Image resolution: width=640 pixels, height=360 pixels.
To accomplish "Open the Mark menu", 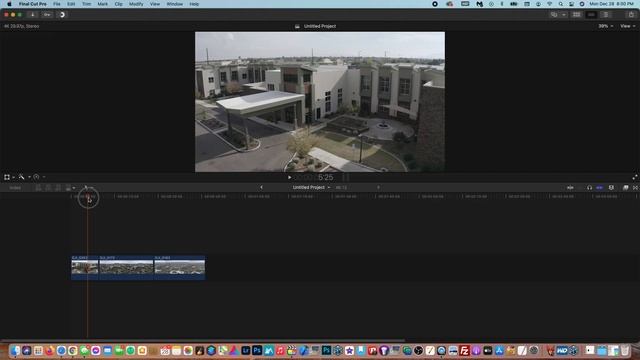I will [102, 4].
